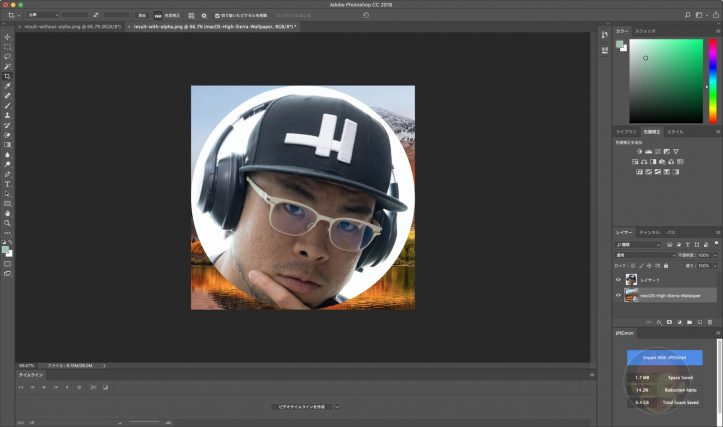Click the レイヤー 1 layer thumbnail
This screenshot has width=723, height=427.
631,281
